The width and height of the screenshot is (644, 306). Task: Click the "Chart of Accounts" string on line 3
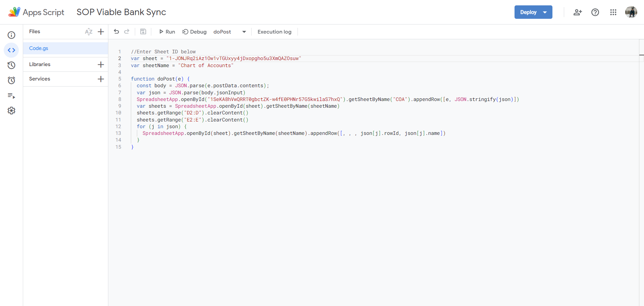coord(206,65)
